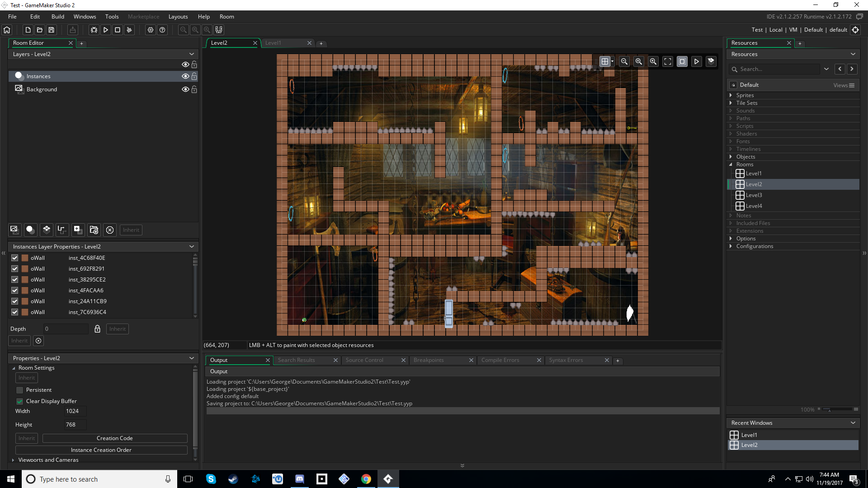Create a new tile layer

(46, 230)
